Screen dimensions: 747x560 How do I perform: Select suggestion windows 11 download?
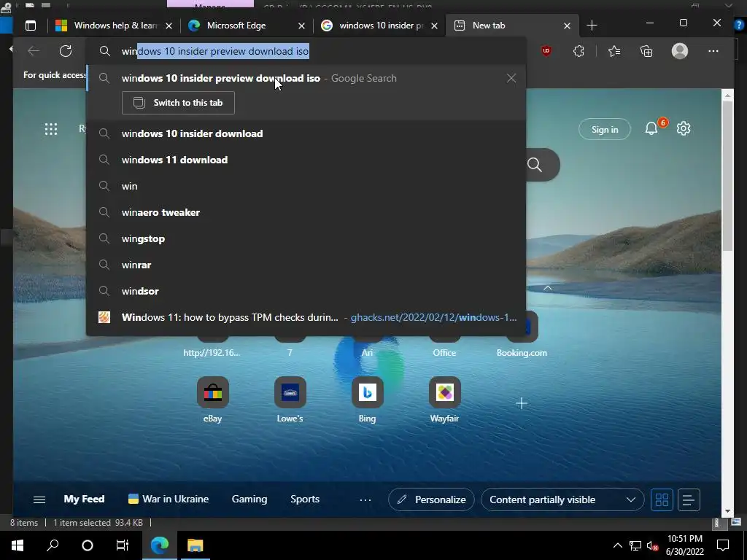[306, 160]
